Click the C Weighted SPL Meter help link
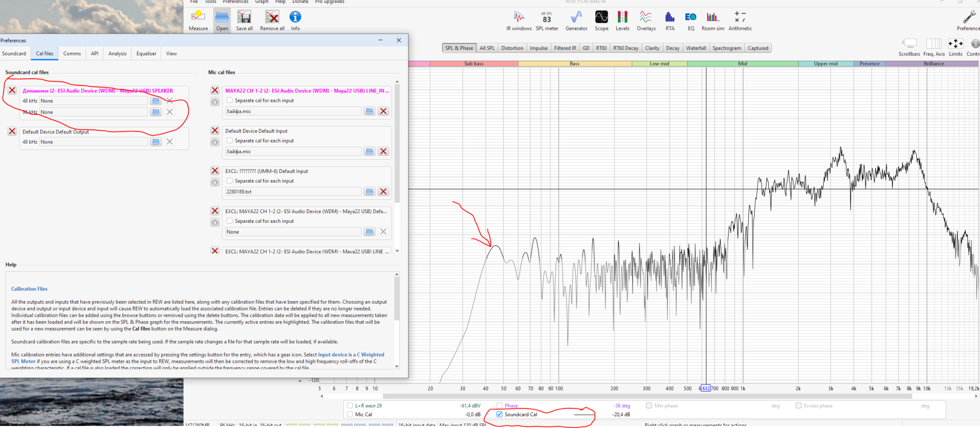This screenshot has width=980, height=428. (351, 355)
